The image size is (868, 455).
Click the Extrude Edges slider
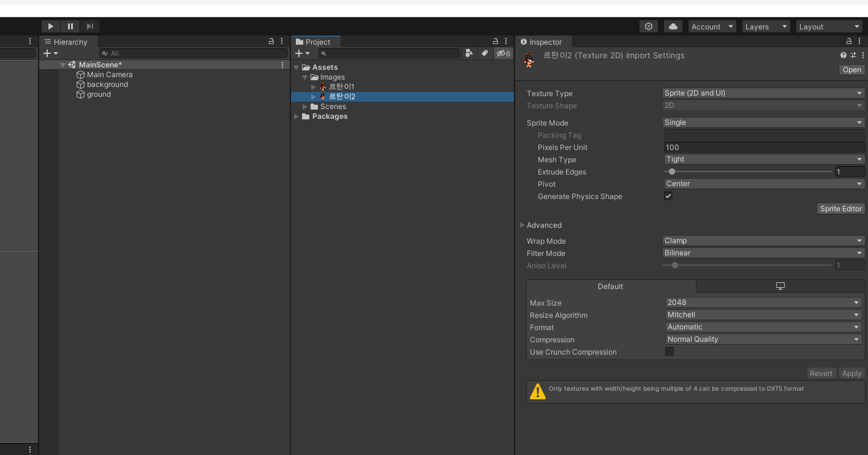tap(747, 171)
